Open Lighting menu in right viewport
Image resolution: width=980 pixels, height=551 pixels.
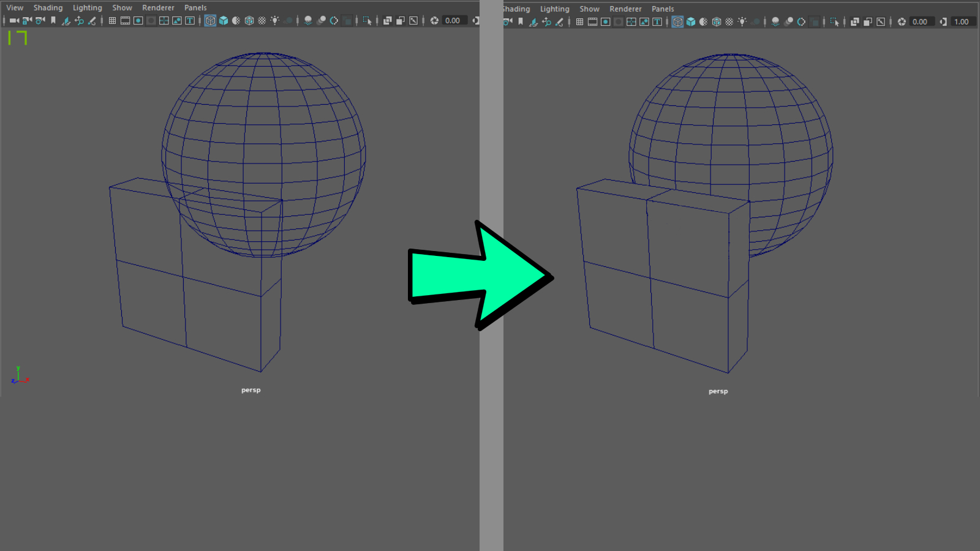point(554,9)
